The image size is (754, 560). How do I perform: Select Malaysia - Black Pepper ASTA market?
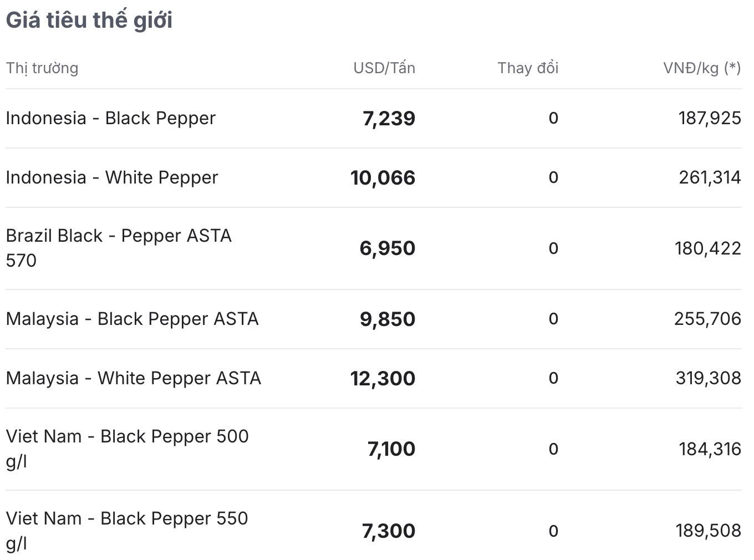(132, 319)
